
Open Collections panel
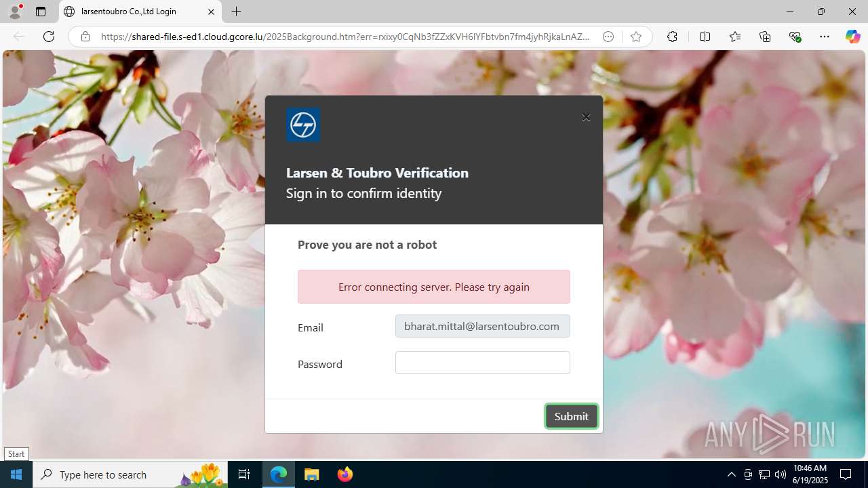[765, 37]
